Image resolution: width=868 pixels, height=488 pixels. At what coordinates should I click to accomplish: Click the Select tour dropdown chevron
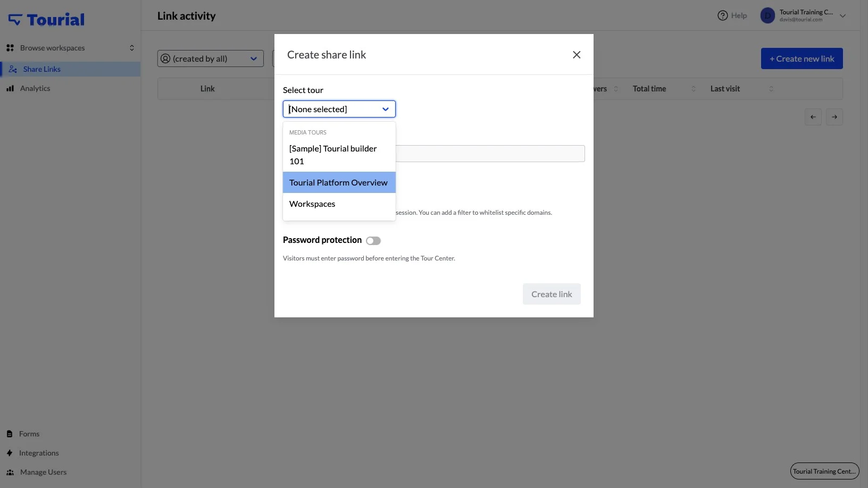386,109
